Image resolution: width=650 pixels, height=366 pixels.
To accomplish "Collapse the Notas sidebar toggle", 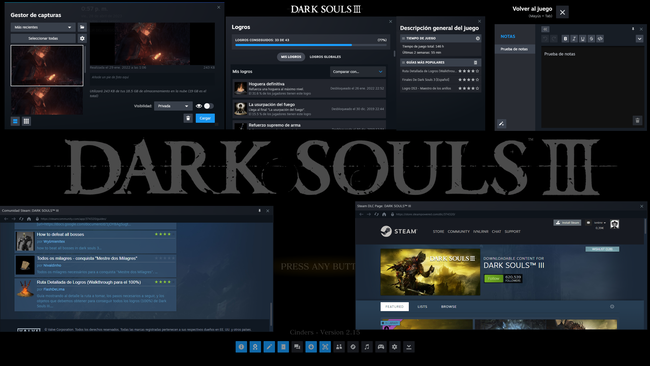I will pyautogui.click(x=545, y=29).
